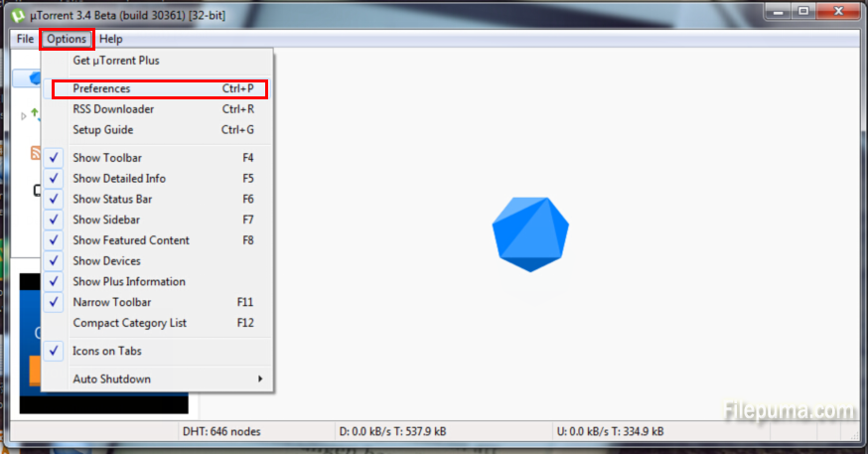Click the DHT nodes status bar section
The height and width of the screenshot is (454, 868).
point(221,432)
